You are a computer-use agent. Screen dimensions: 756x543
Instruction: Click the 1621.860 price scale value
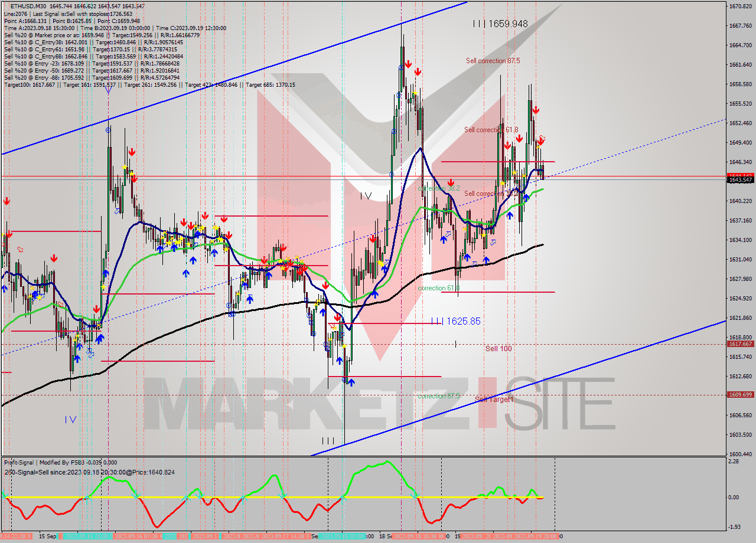coord(740,318)
